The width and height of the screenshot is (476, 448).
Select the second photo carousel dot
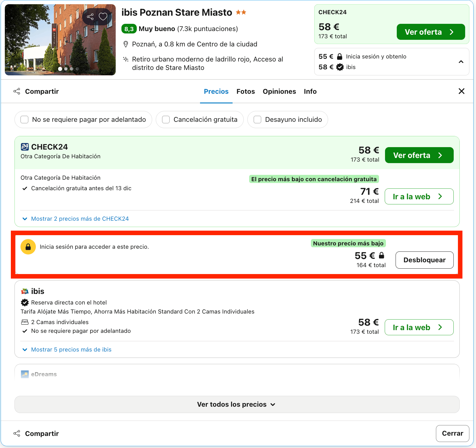pyautogui.click(x=66, y=69)
